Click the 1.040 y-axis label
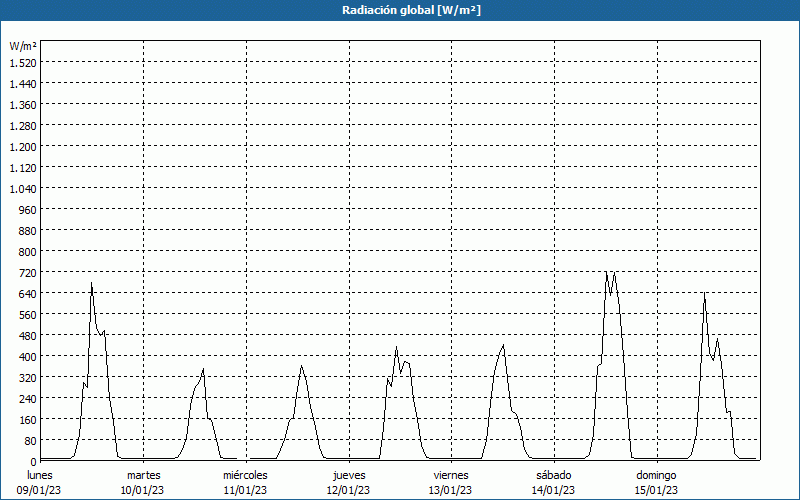This screenshot has width=800, height=500. tap(23, 189)
